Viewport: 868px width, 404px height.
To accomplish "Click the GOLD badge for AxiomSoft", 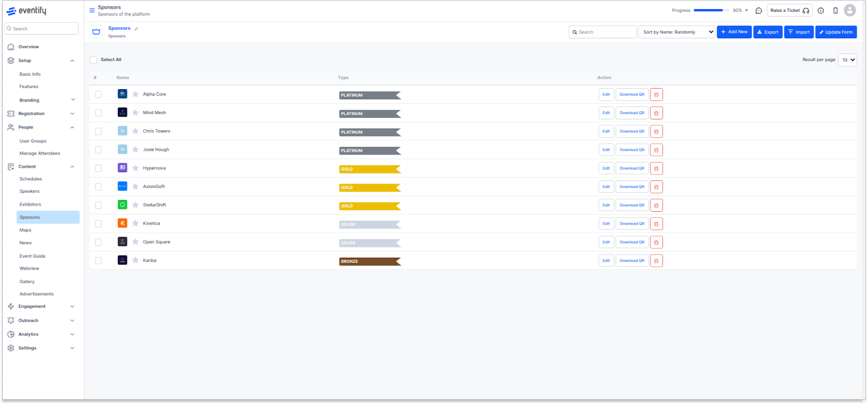I will pyautogui.click(x=370, y=187).
